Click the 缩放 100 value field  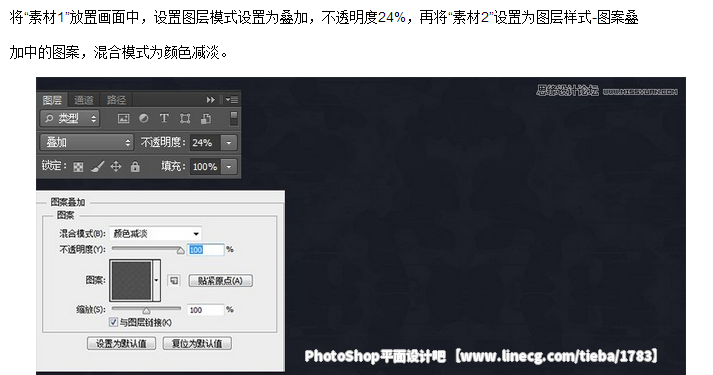click(206, 310)
